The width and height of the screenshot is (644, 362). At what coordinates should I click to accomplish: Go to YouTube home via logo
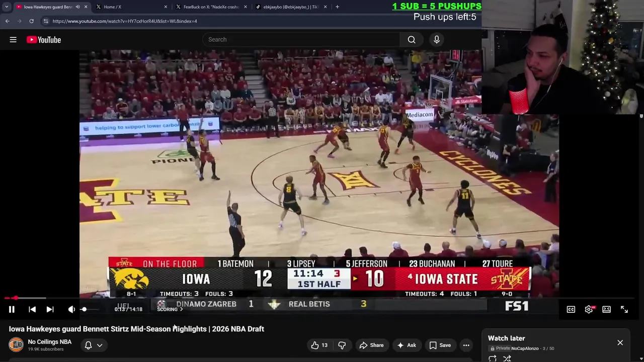(x=44, y=40)
